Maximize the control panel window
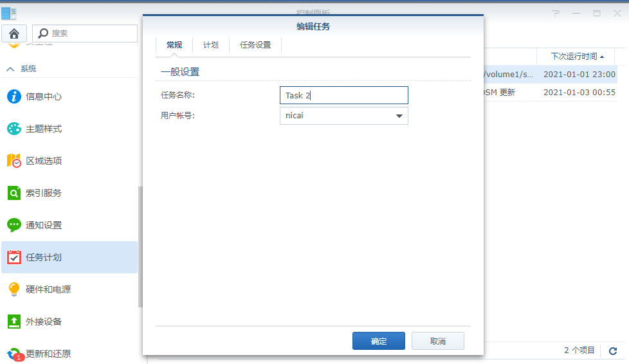The height and width of the screenshot is (364, 629). tap(597, 14)
